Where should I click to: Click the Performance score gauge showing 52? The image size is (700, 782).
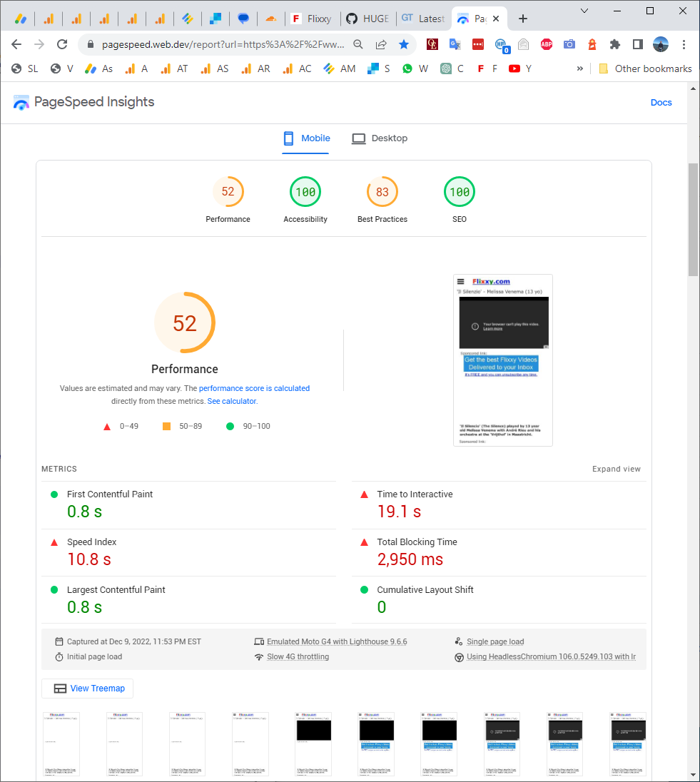click(228, 191)
